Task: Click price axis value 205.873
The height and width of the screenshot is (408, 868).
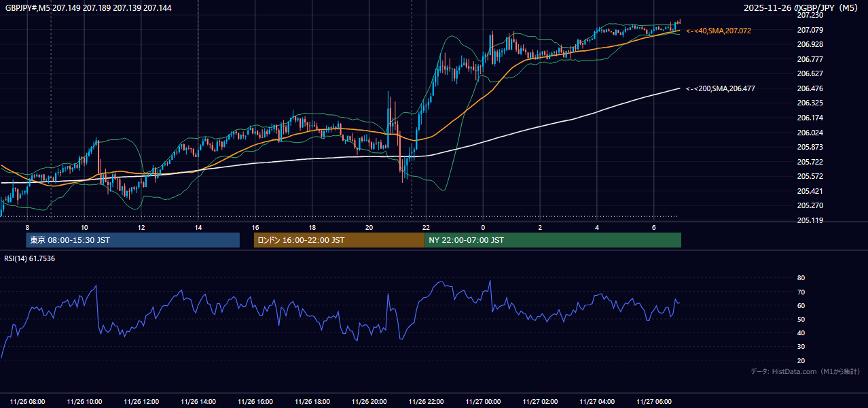Action: pos(810,147)
